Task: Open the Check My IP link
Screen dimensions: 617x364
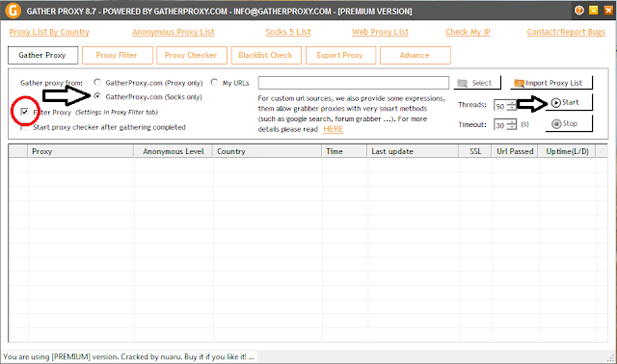Action: click(x=468, y=32)
